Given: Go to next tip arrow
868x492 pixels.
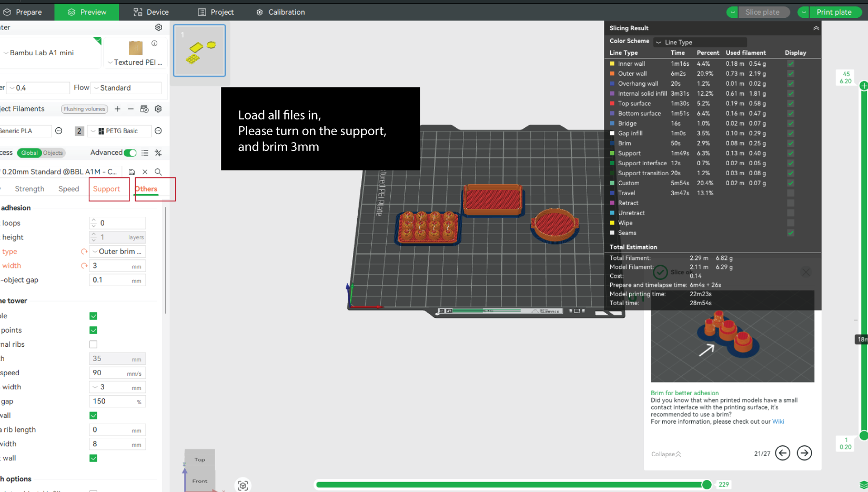Looking at the screenshot, I should [804, 453].
